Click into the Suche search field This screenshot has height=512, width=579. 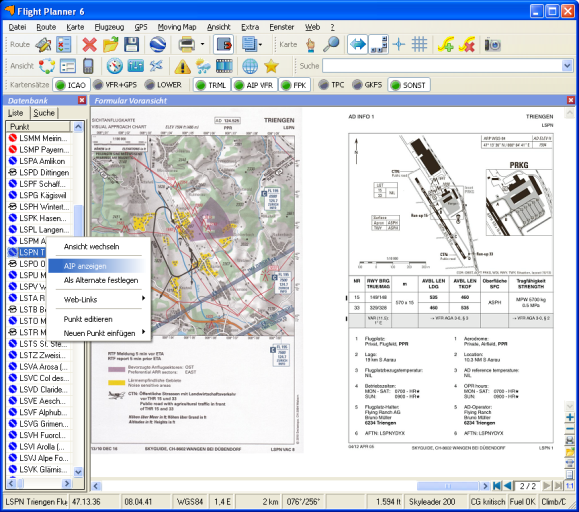[x=442, y=66]
